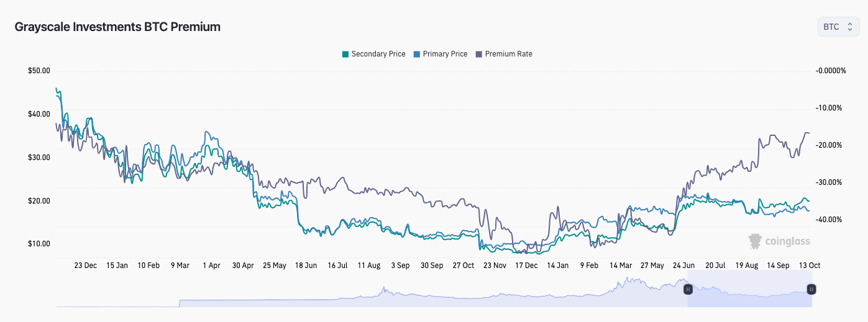Toggle the Premium Rate legend entry
The width and height of the screenshot is (868, 322).
(x=503, y=54)
